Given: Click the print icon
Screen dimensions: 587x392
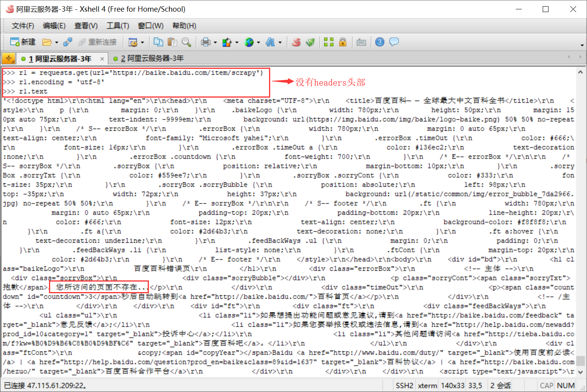Looking at the screenshot, I should (x=206, y=42).
